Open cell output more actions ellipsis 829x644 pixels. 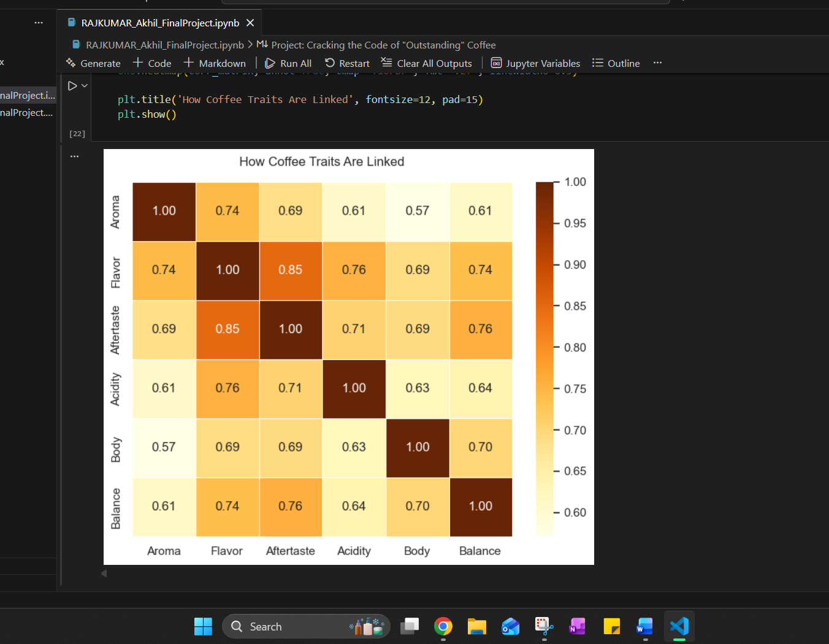tap(74, 156)
